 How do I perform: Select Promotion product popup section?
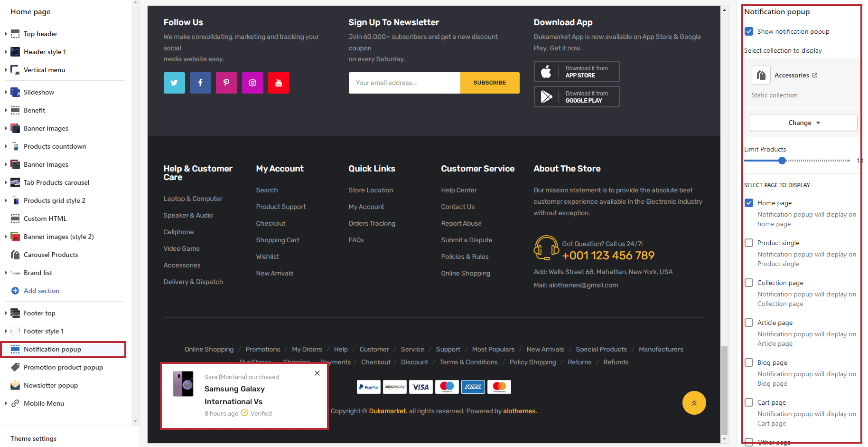63,367
